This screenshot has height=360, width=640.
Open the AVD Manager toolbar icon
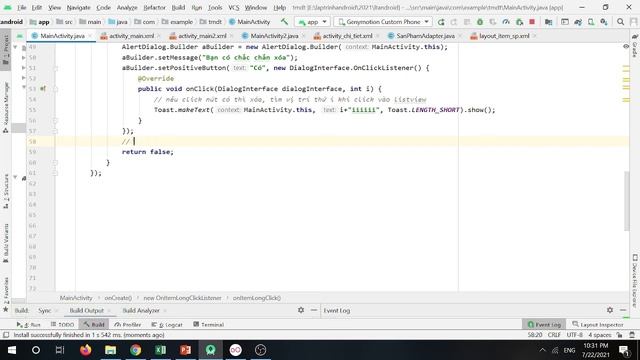pos(591,22)
